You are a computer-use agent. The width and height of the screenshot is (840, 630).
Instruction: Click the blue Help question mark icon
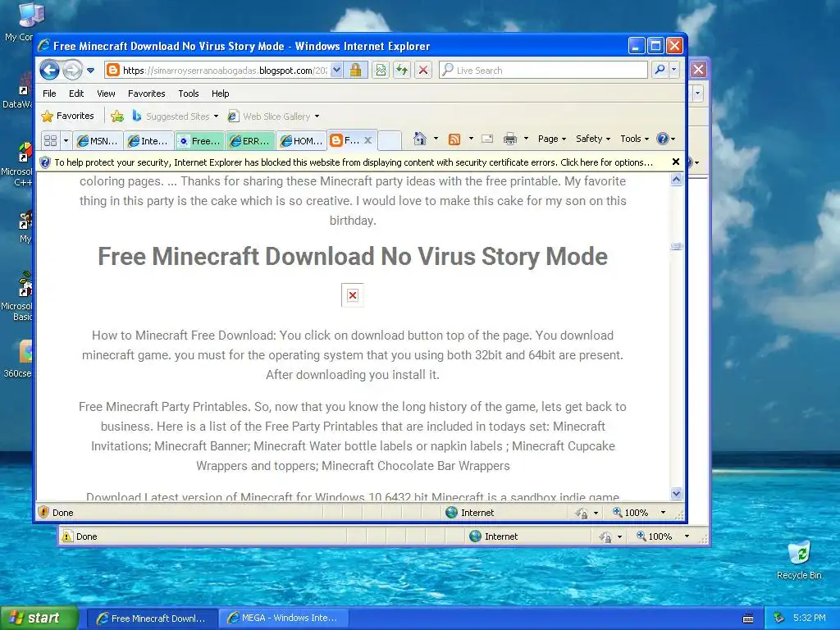click(x=663, y=139)
